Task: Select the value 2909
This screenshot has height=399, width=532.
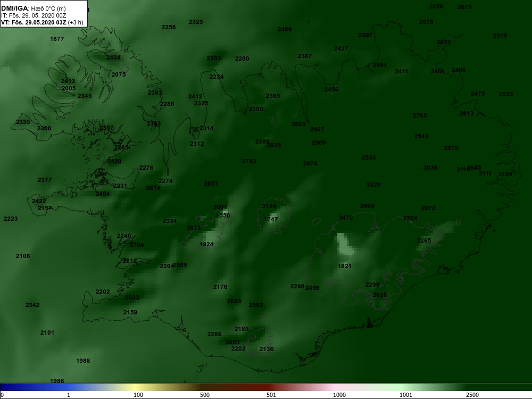Action: [319, 143]
